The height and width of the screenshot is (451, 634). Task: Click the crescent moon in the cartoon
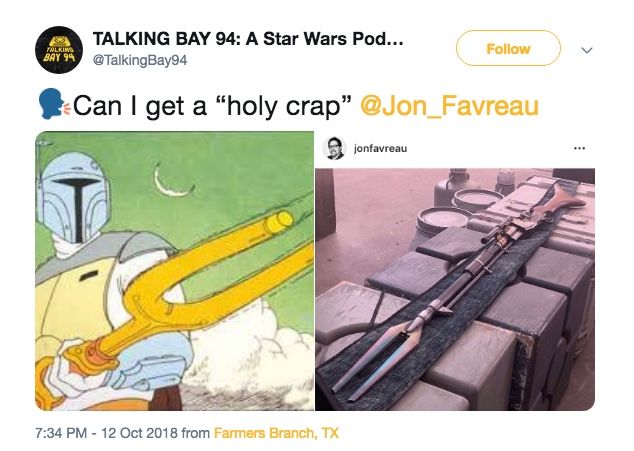click(x=172, y=180)
